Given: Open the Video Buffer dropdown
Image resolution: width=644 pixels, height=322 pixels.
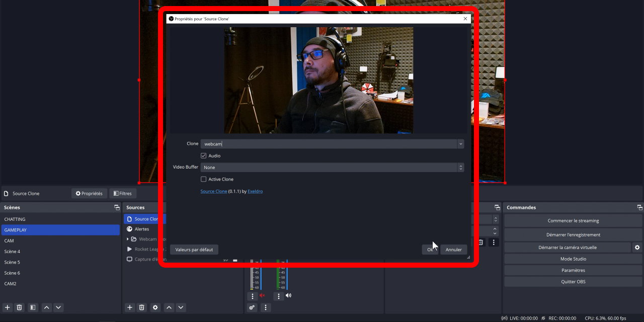Looking at the screenshot, I should click(x=460, y=168).
